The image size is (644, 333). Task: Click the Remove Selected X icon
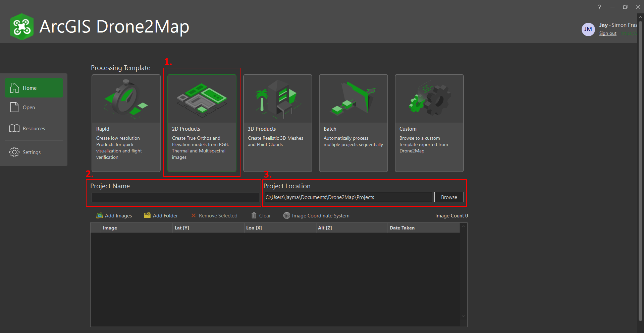point(194,215)
